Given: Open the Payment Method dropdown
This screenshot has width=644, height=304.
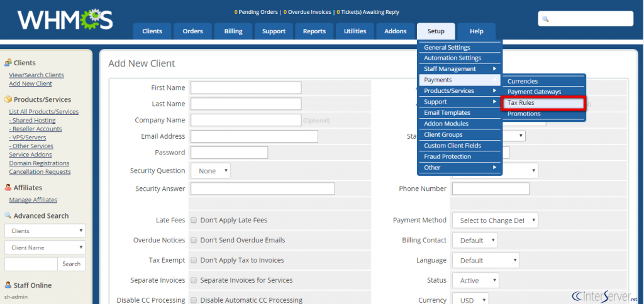Looking at the screenshot, I should pyautogui.click(x=496, y=220).
